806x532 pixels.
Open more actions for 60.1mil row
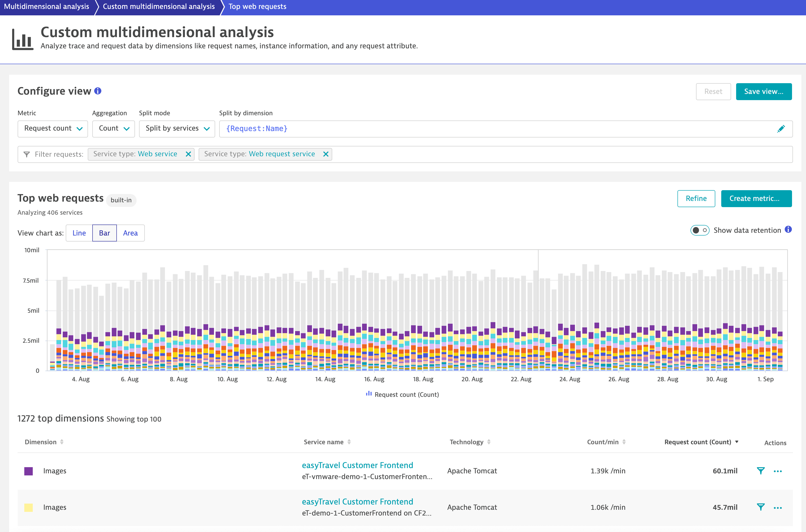pos(778,471)
